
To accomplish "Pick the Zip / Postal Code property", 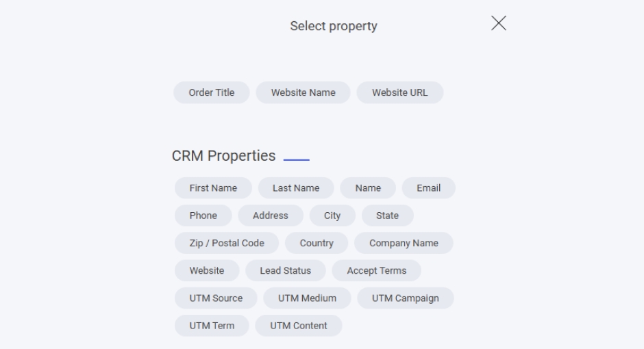I will [227, 243].
